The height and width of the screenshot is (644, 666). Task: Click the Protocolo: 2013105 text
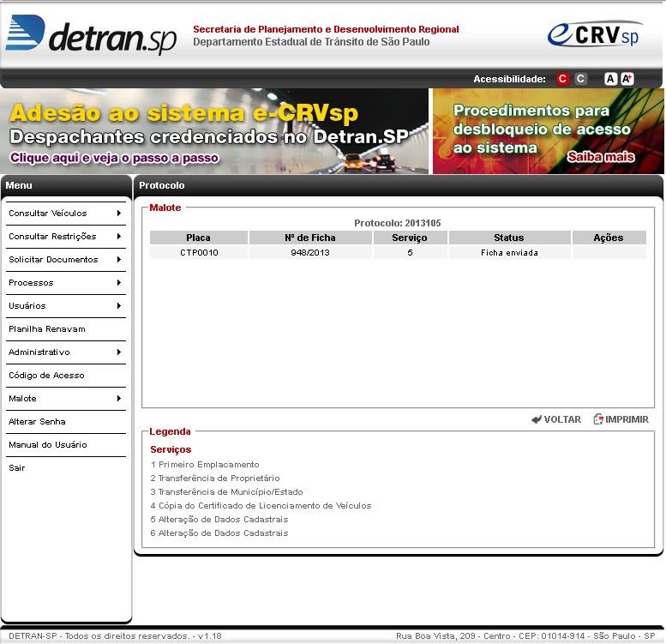tap(398, 223)
